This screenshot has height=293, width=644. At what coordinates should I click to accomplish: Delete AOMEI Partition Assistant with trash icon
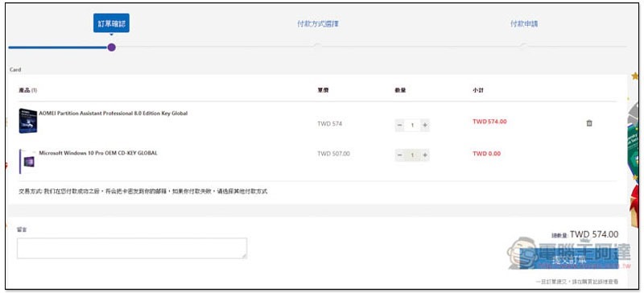pyautogui.click(x=589, y=123)
